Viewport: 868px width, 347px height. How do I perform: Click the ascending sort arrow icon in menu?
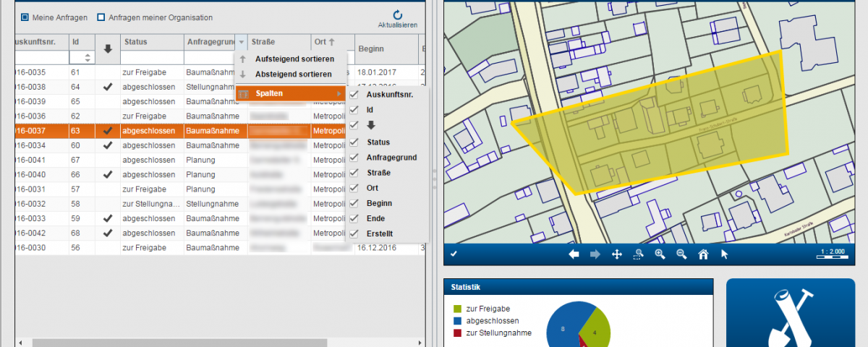(243, 59)
